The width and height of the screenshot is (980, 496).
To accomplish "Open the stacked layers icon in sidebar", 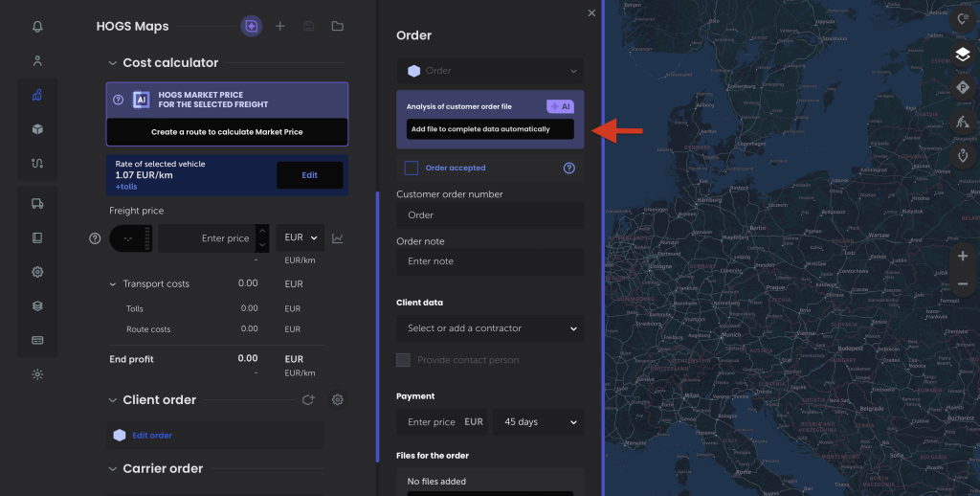I will (x=37, y=305).
